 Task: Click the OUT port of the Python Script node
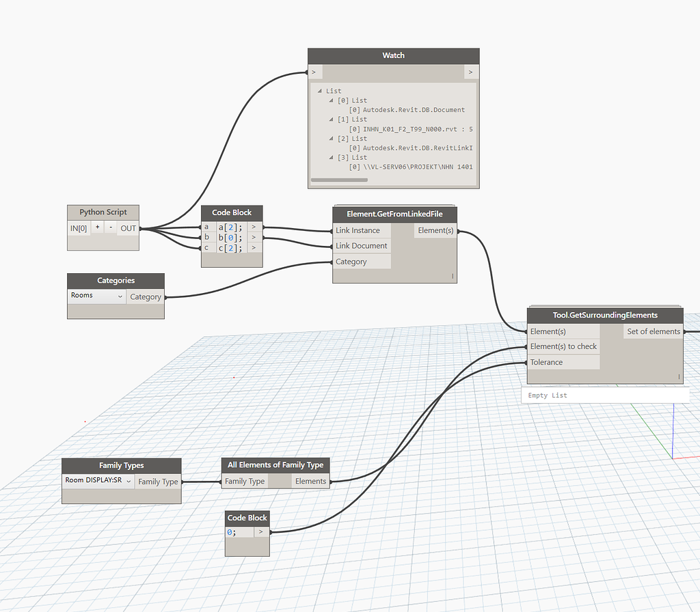pyautogui.click(x=128, y=228)
